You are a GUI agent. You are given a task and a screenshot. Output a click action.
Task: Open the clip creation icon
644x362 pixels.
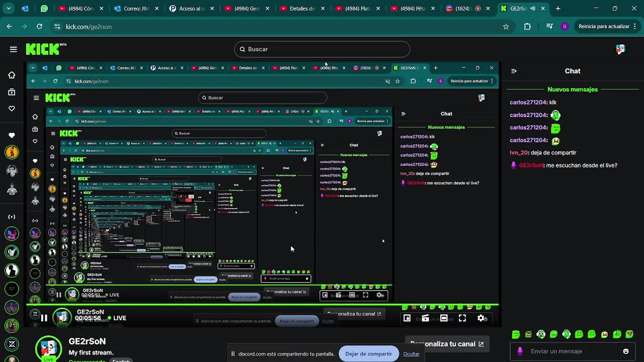pos(425,318)
